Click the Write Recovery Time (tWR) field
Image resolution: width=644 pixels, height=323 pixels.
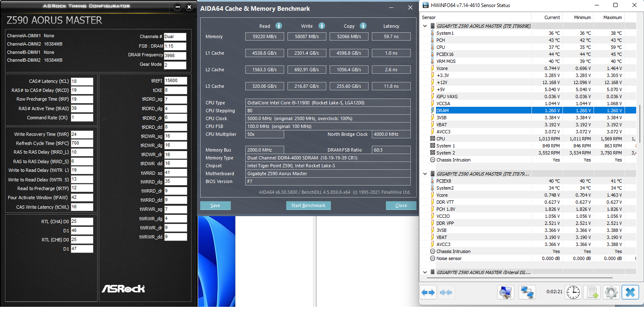[x=82, y=134]
